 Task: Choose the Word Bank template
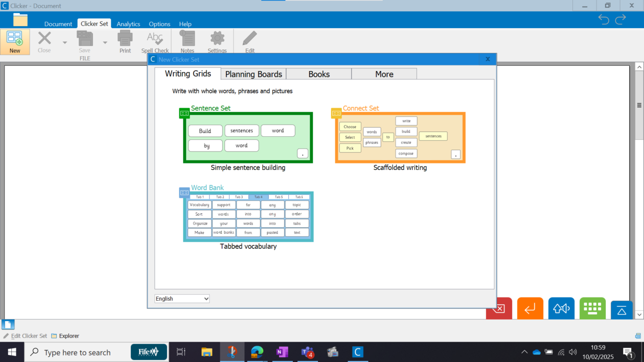[x=248, y=216]
